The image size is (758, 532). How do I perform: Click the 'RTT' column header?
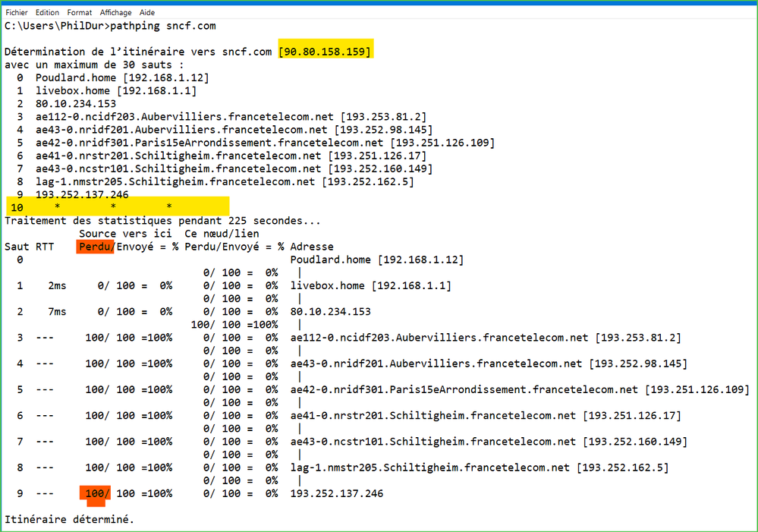45,247
